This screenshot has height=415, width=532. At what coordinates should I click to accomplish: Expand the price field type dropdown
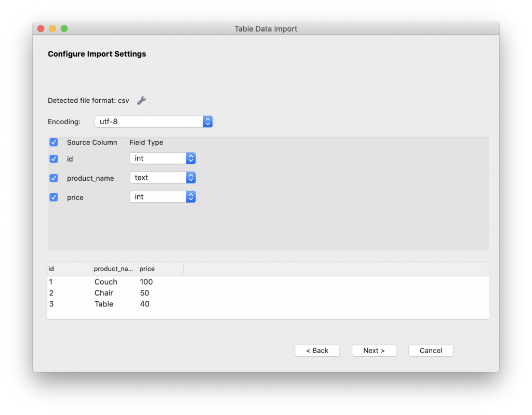tap(163, 197)
